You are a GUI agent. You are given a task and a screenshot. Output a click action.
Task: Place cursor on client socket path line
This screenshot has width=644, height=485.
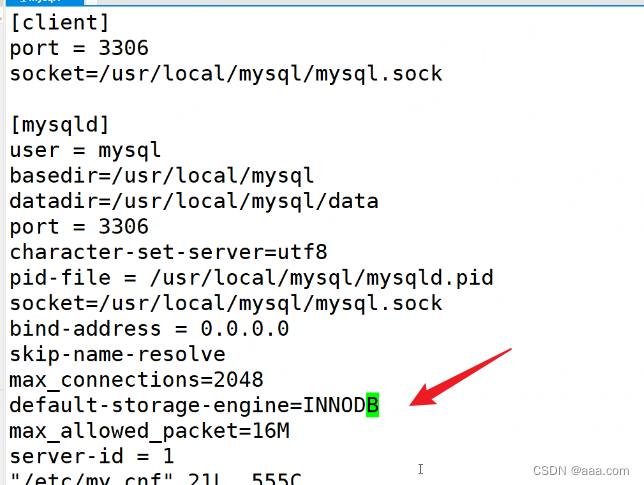[x=225, y=73]
